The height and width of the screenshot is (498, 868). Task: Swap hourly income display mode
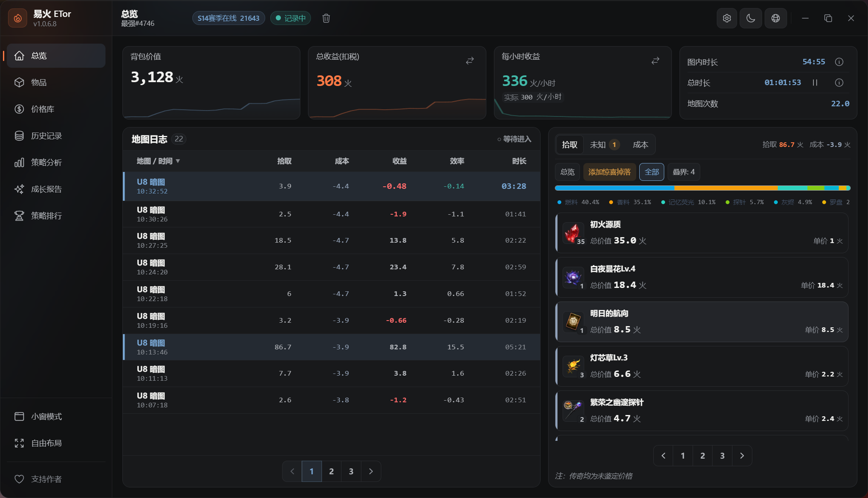click(x=655, y=61)
